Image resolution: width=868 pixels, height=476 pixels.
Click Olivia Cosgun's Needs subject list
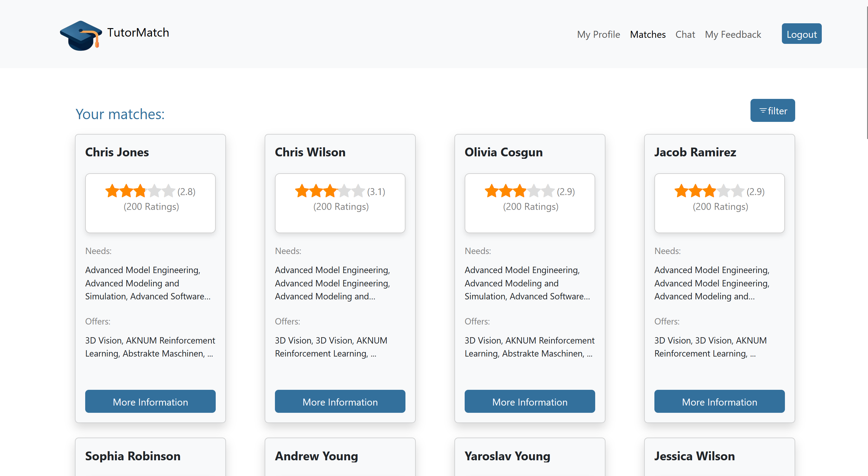[527, 283]
